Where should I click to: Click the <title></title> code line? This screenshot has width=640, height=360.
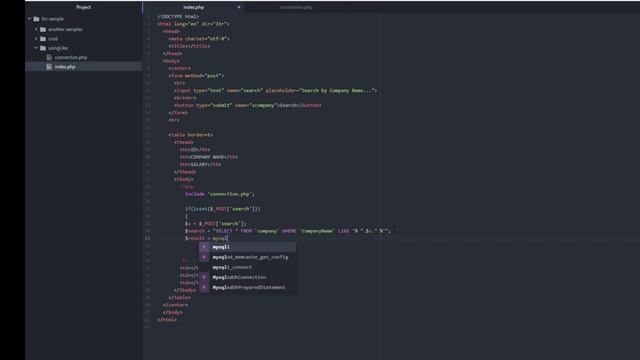pyautogui.click(x=189, y=46)
